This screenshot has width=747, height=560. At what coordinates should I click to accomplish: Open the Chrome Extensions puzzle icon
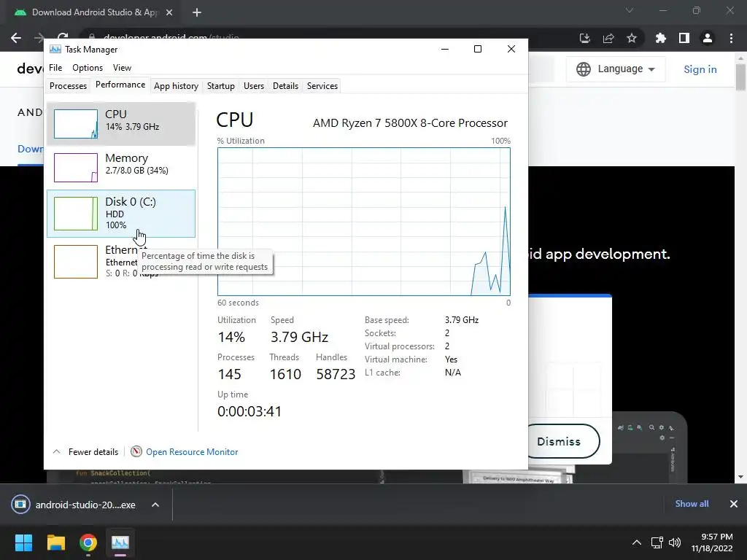point(661,38)
